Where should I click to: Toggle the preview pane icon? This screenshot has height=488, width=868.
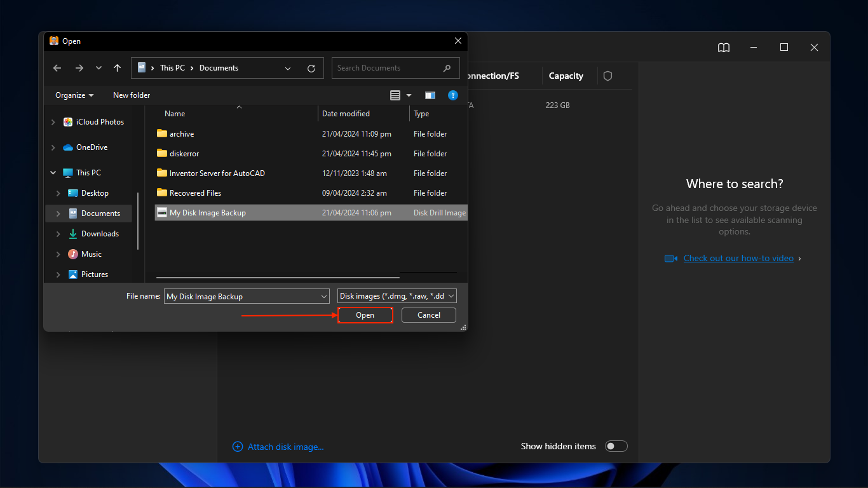[x=430, y=95]
